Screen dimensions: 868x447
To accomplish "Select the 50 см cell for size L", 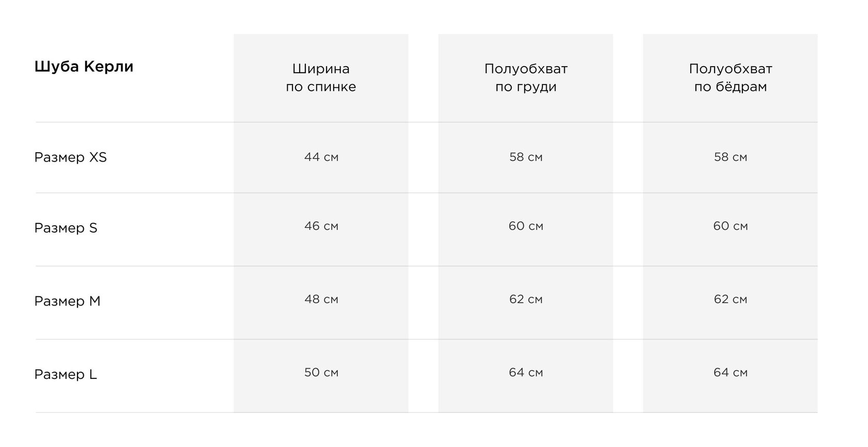I will [321, 373].
